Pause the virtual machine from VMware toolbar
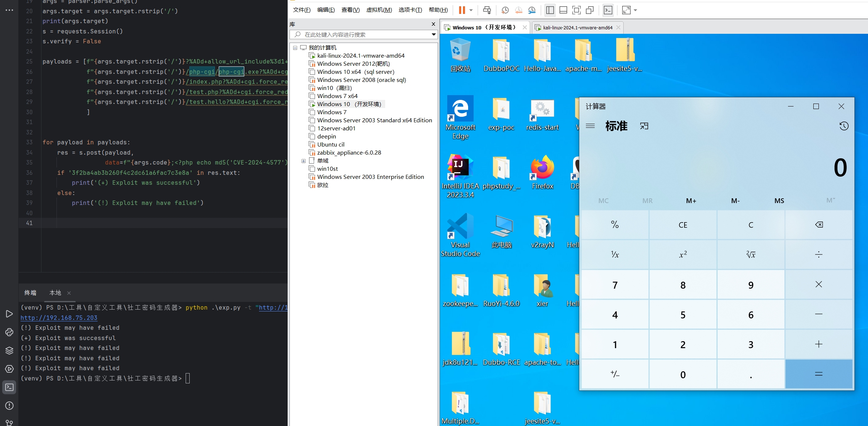The height and width of the screenshot is (426, 868). click(x=462, y=10)
